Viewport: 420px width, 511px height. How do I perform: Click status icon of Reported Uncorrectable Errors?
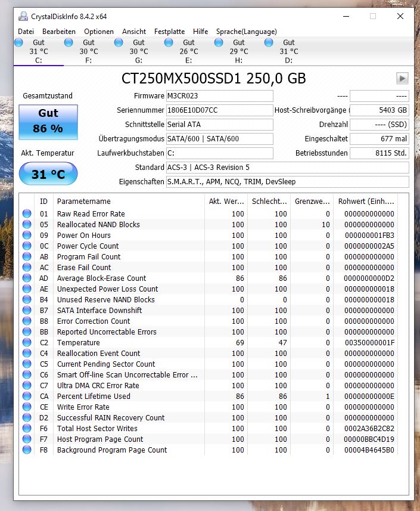pos(27,332)
